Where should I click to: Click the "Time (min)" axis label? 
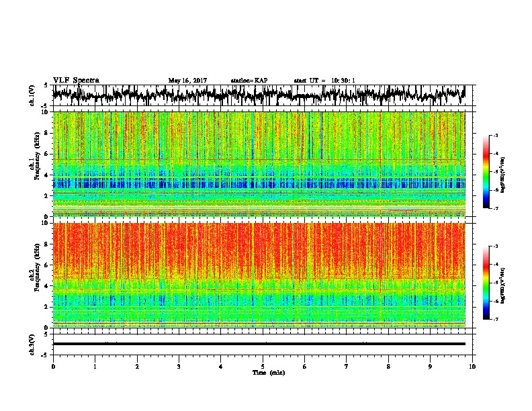click(269, 373)
